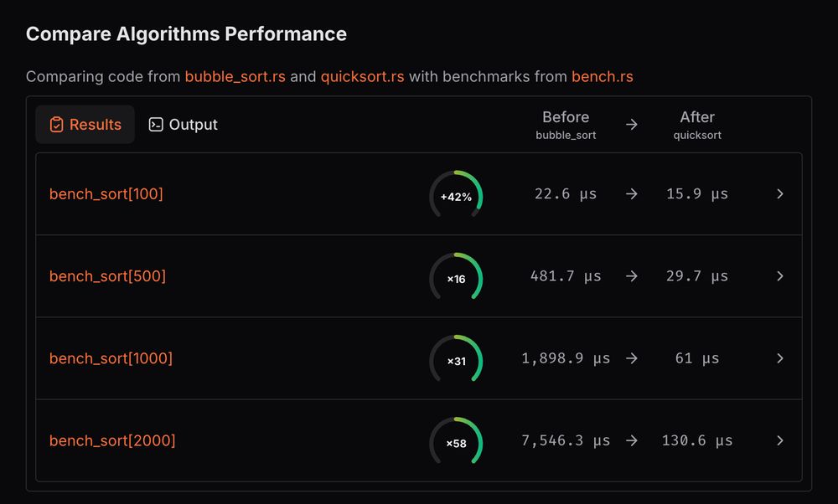The height and width of the screenshot is (504, 838).
Task: Click the ×58 speedup gauge
Action: click(456, 441)
